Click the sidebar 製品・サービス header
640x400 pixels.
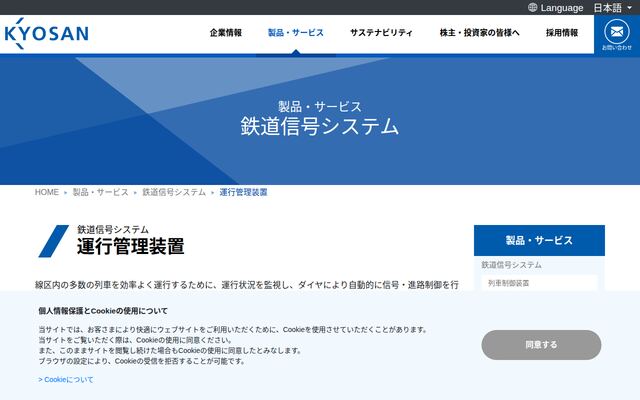pos(539,240)
